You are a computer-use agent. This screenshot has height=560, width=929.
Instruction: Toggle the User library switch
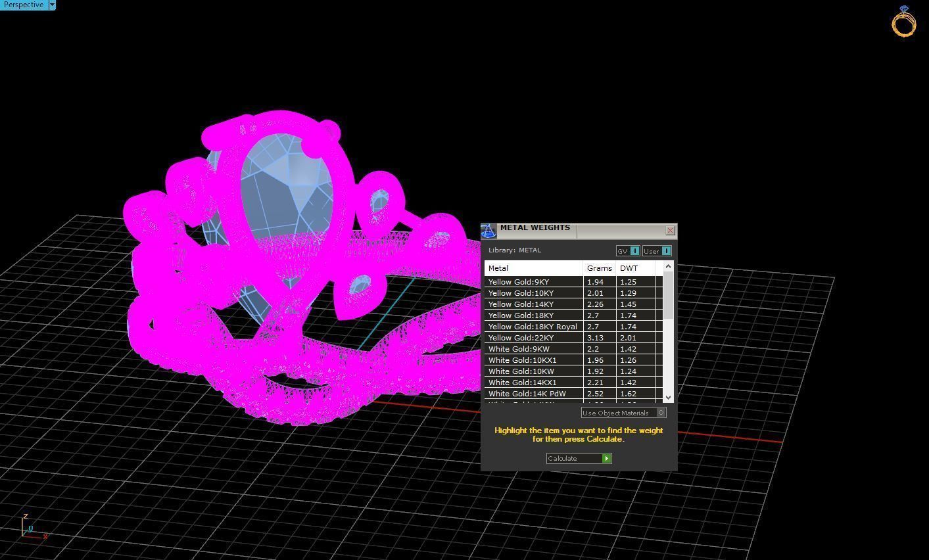pos(657,251)
